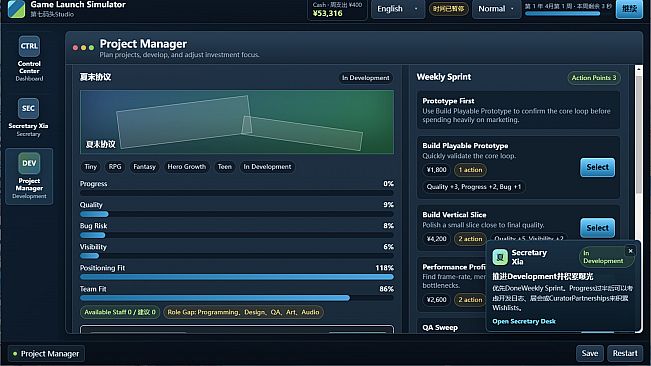Click the cash ¥53,316 display
This screenshot has width=651, height=366.
point(337,9)
